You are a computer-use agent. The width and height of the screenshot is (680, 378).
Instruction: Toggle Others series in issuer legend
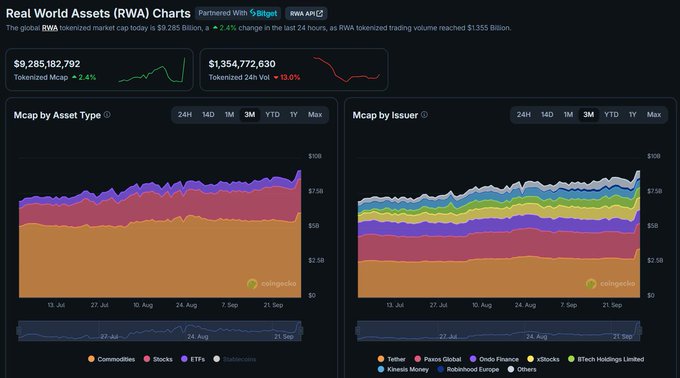click(522, 370)
